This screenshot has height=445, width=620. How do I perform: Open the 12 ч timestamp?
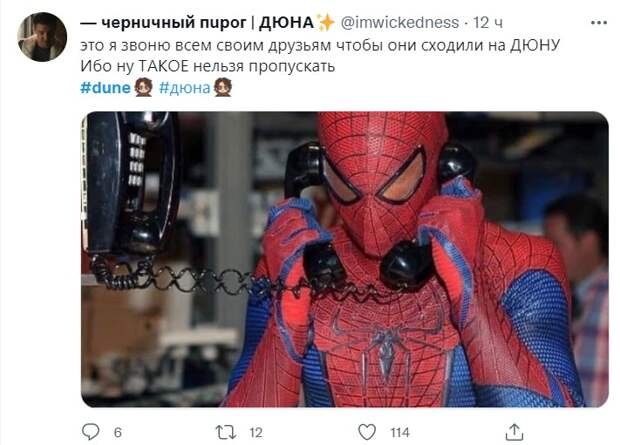pyautogui.click(x=488, y=23)
